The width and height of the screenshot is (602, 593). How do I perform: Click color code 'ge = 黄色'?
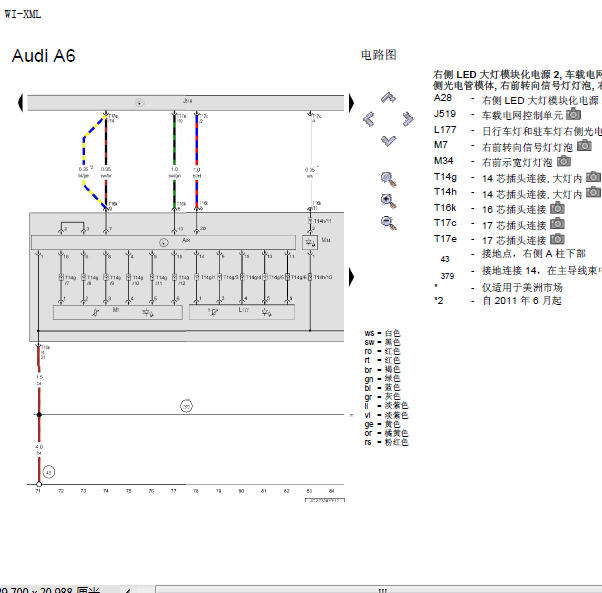[x=382, y=424]
